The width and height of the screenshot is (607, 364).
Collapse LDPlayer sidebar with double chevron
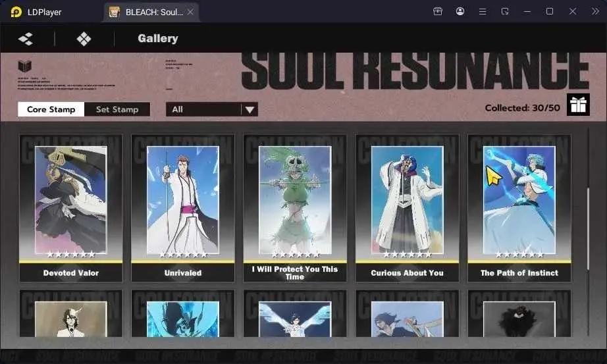click(595, 11)
